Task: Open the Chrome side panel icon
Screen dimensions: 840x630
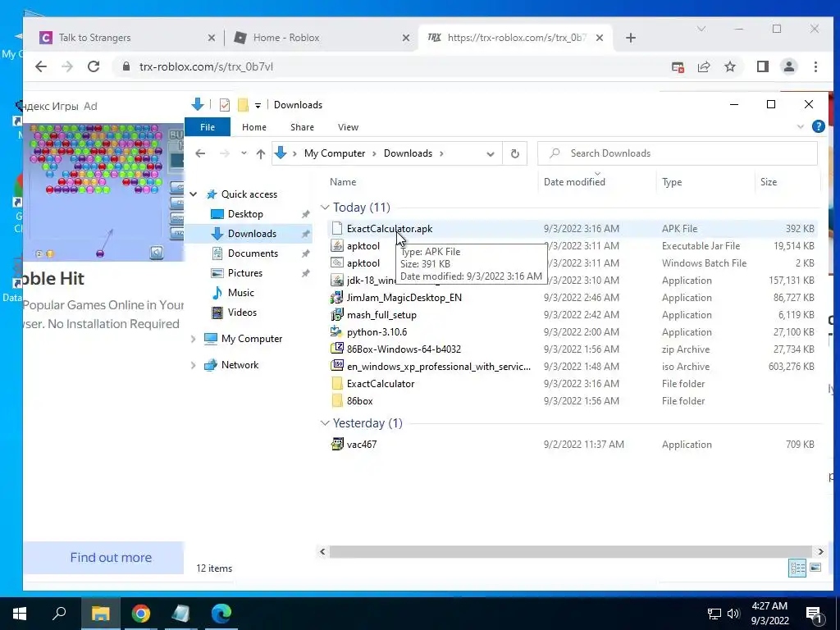Action: [763, 66]
